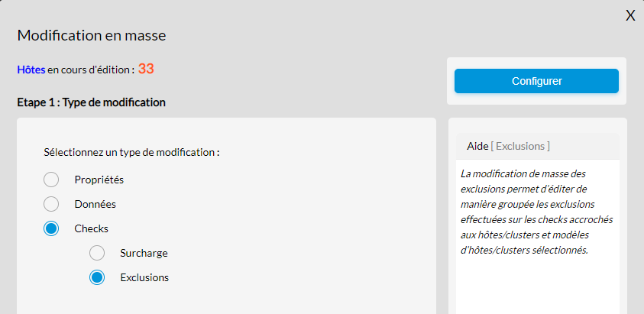Click the Checks option label
644x314 pixels.
pyautogui.click(x=91, y=228)
